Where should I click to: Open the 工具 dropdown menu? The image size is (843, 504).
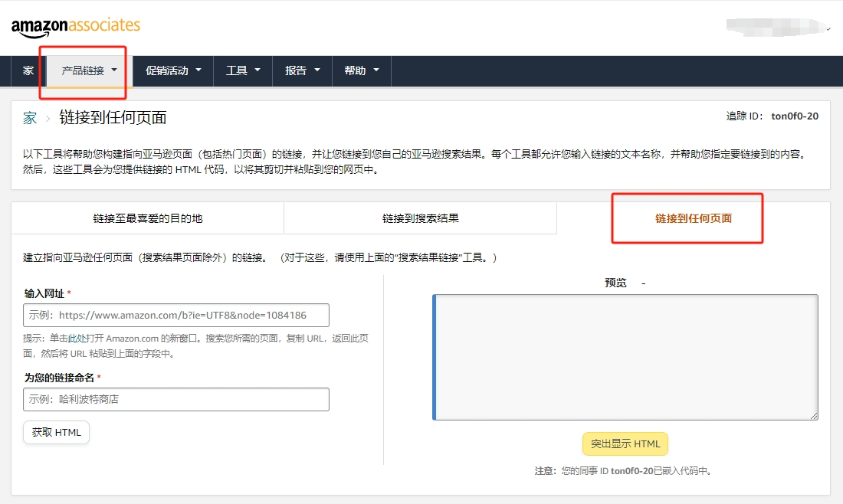[243, 70]
